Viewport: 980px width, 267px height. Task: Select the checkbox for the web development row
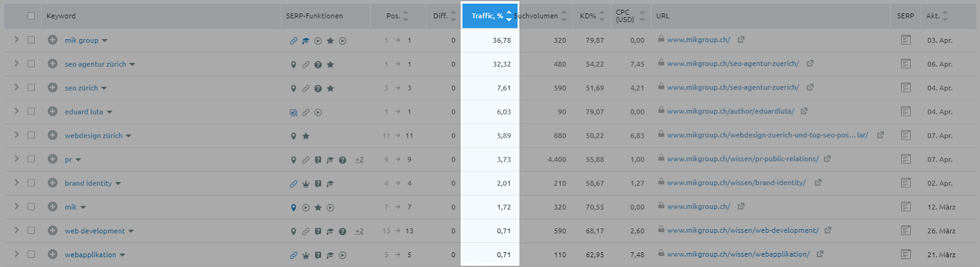[31, 231]
